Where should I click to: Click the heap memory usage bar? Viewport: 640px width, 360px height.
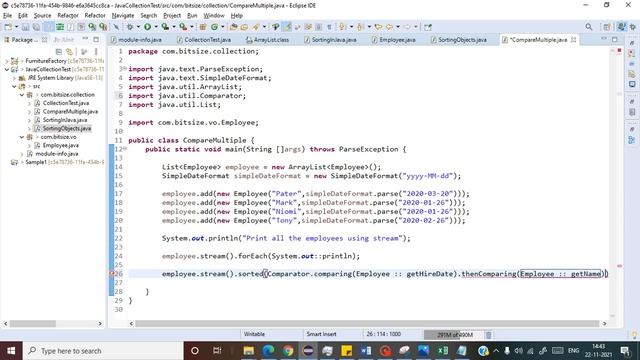tap(453, 335)
